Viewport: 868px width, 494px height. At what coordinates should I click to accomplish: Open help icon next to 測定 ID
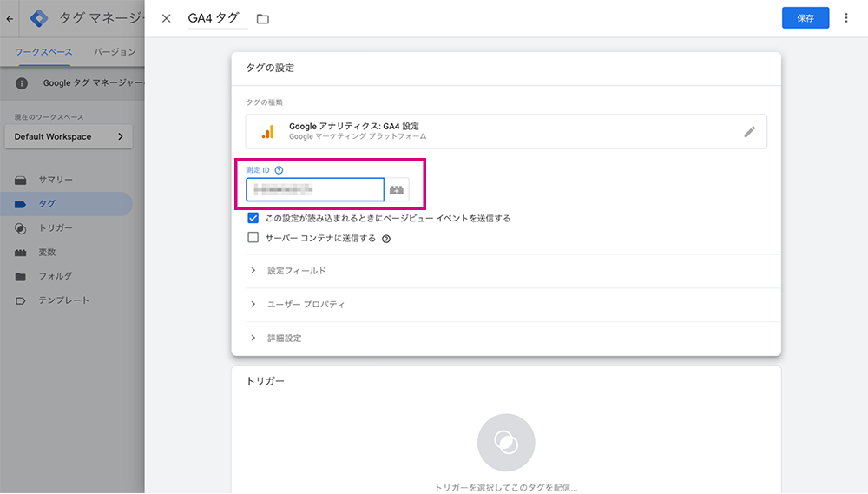point(279,170)
